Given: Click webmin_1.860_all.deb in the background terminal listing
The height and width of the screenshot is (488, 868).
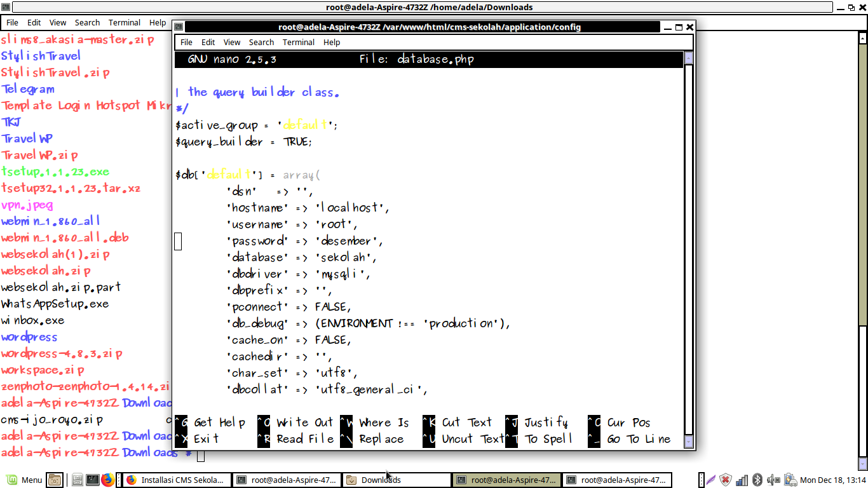Looking at the screenshot, I should (x=65, y=238).
